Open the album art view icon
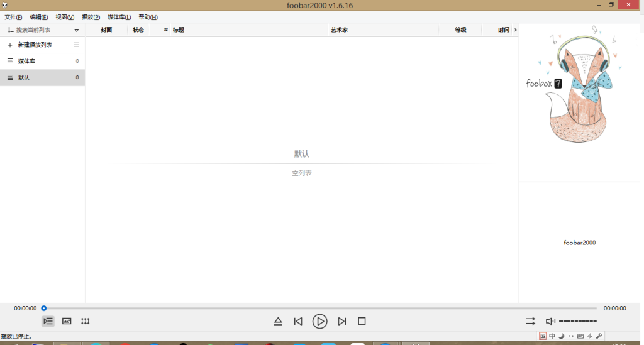Viewport: 644px width, 345px height. coord(67,321)
